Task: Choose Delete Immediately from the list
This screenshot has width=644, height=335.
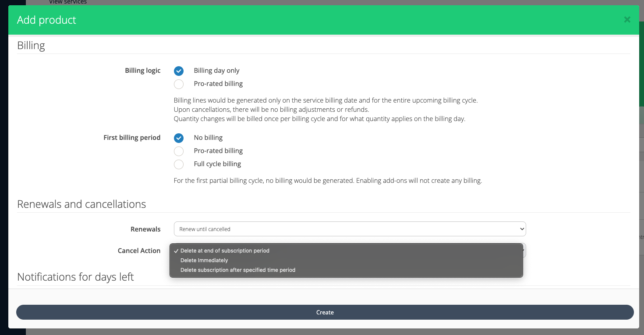Action: point(204,260)
